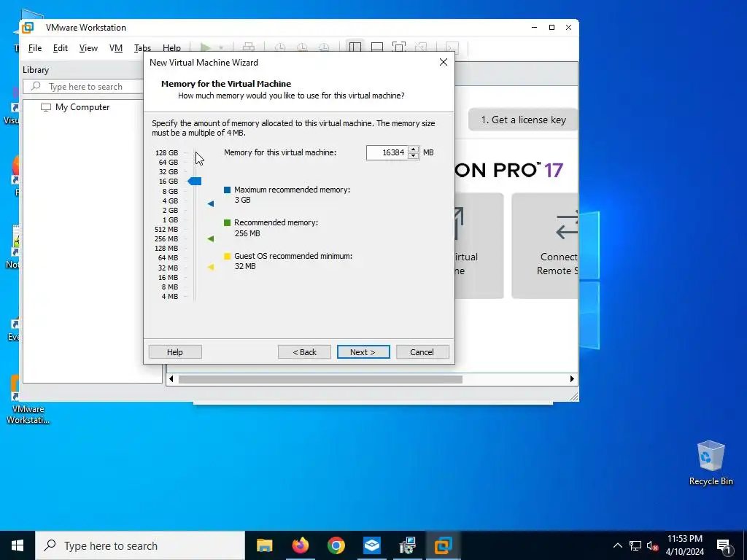Image resolution: width=747 pixels, height=560 pixels.
Task: Click the console view toolbar icon
Action: tap(452, 47)
